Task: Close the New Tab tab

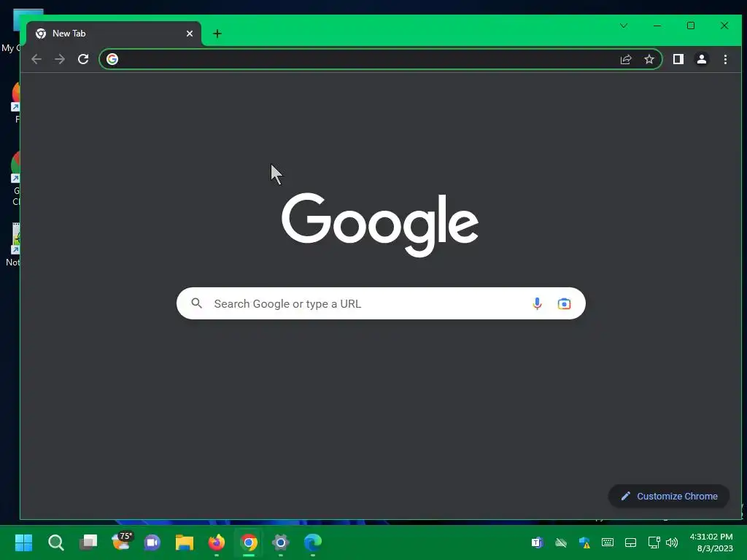Action: coord(190,34)
